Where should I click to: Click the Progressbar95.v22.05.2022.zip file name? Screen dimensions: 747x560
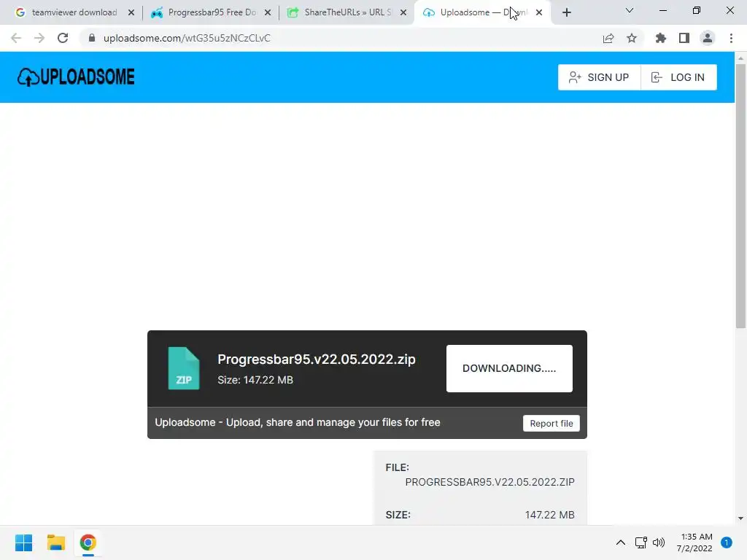point(317,359)
